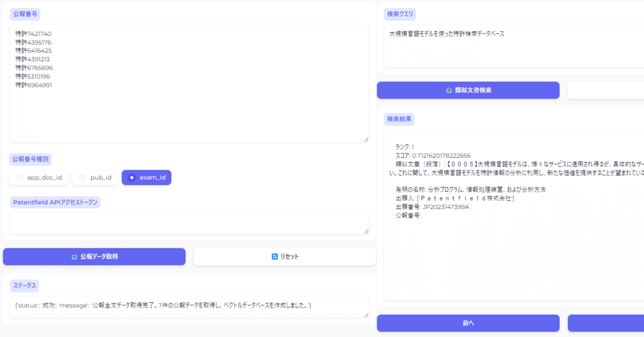Click the white button beside 類似文書検索
Screen dimensions: 644x337
click(x=609, y=90)
